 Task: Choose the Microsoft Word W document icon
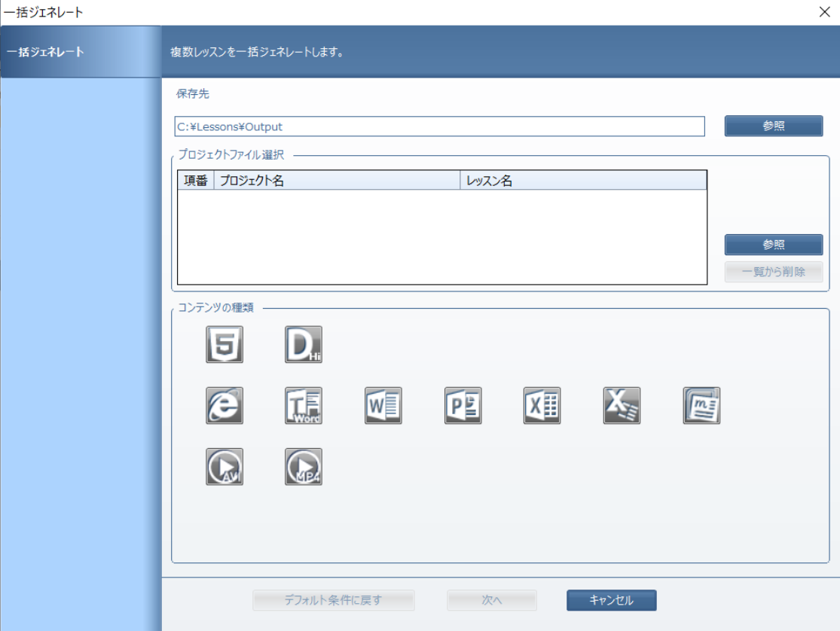click(x=383, y=406)
